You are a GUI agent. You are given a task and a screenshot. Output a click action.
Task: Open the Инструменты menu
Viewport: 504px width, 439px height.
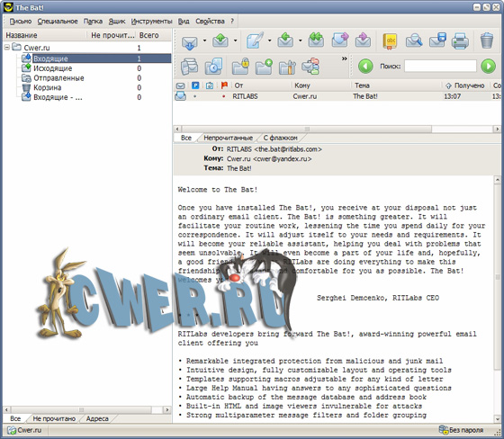[x=151, y=22]
